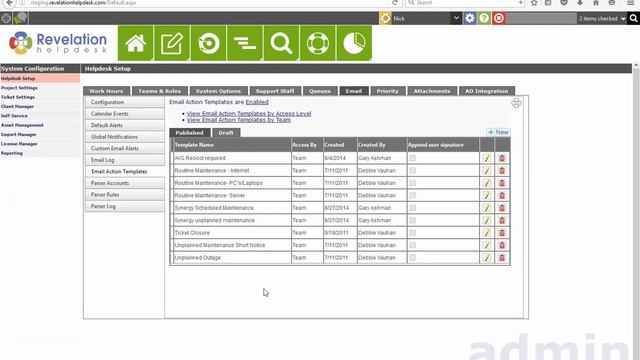This screenshot has width=640, height=360.
Task: Open Global Notifications side menu item
Action: click(124, 137)
